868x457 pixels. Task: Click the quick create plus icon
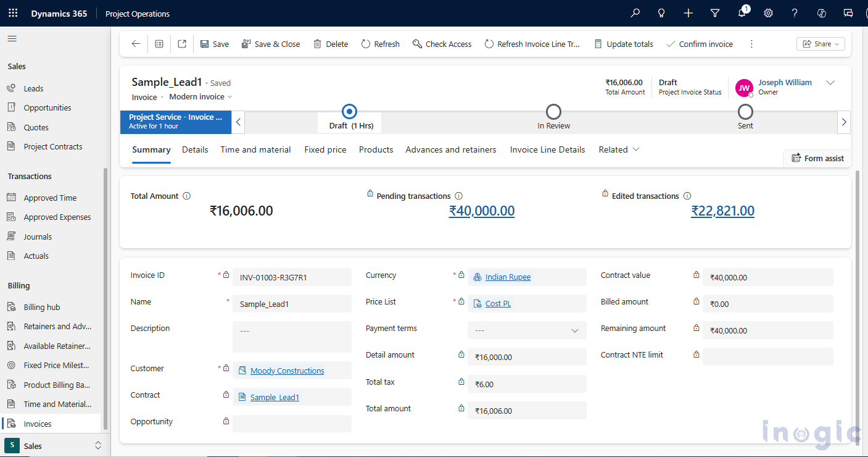click(x=688, y=13)
